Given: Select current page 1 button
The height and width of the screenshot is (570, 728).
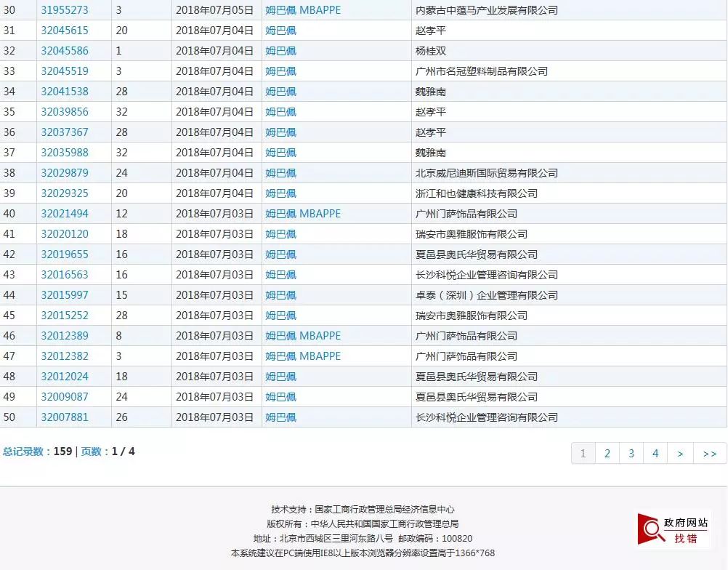Looking at the screenshot, I should click(x=583, y=454).
